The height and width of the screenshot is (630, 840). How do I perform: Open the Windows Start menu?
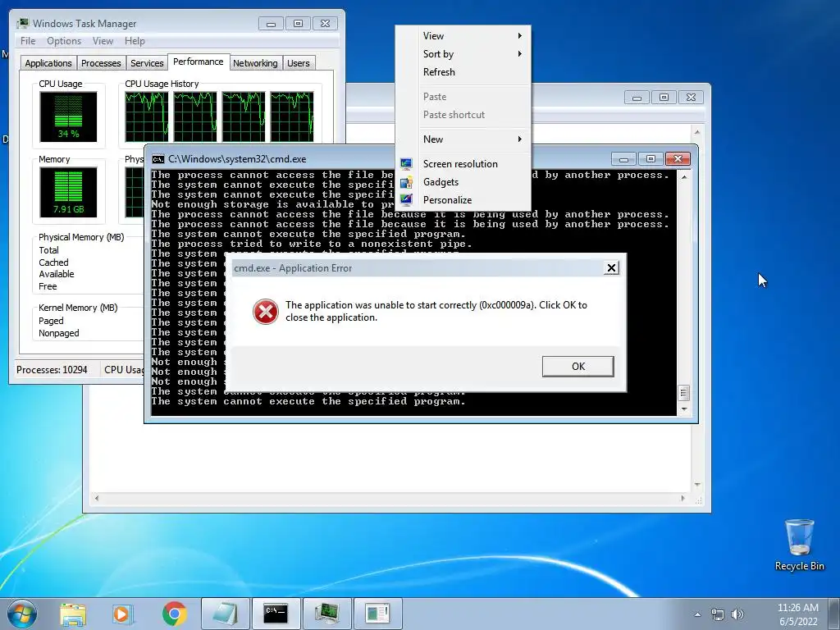(22, 614)
